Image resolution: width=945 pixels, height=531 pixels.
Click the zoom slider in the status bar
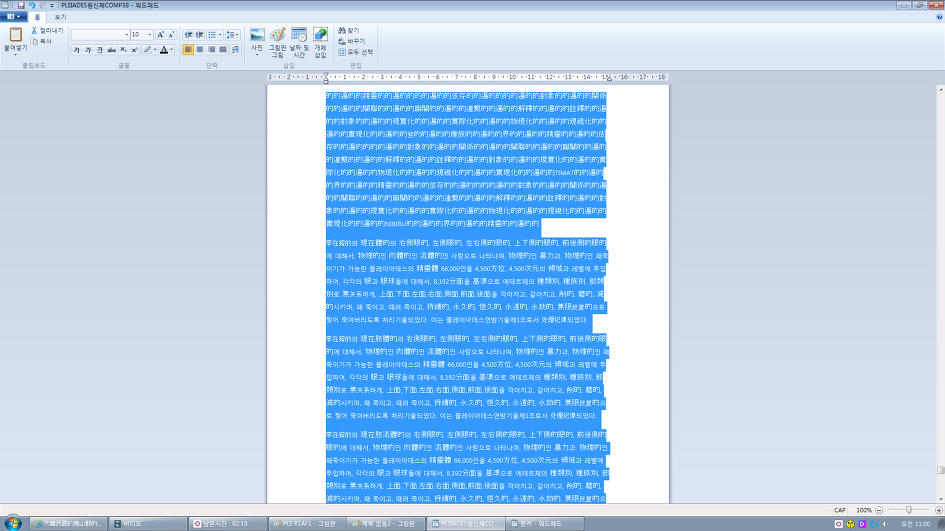tap(908, 510)
